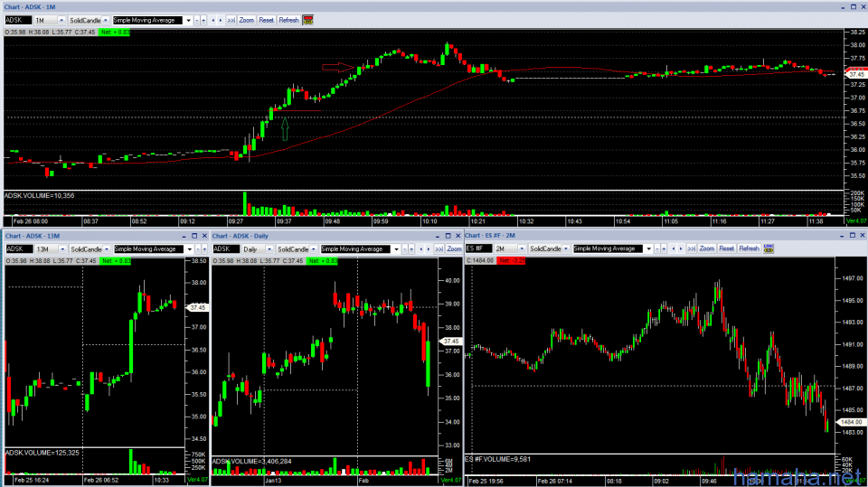The height and width of the screenshot is (487, 868).
Task: Click ADSK.VOLUME=10,356 label in 1M chart
Action: [x=39, y=195]
